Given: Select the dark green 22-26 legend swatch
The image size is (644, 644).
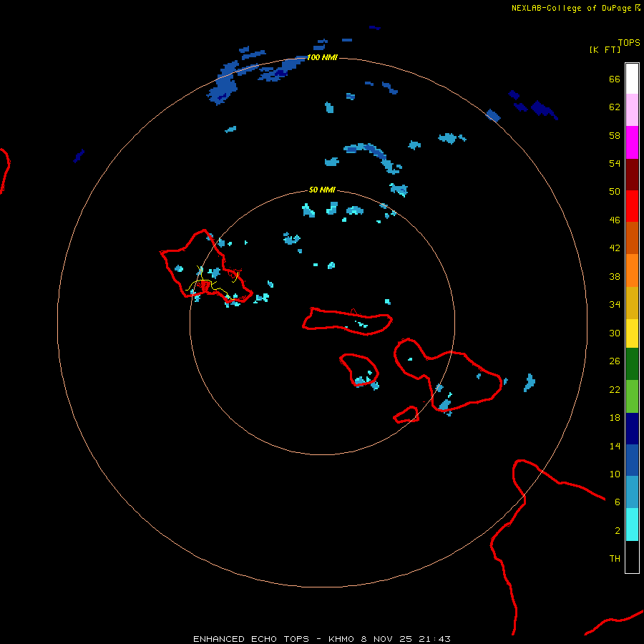Looking at the screenshot, I should click(632, 364).
